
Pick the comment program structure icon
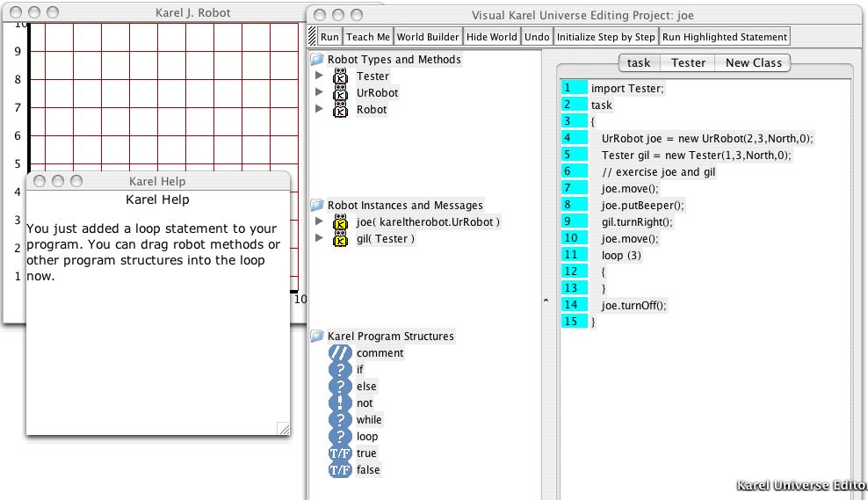tap(340, 353)
